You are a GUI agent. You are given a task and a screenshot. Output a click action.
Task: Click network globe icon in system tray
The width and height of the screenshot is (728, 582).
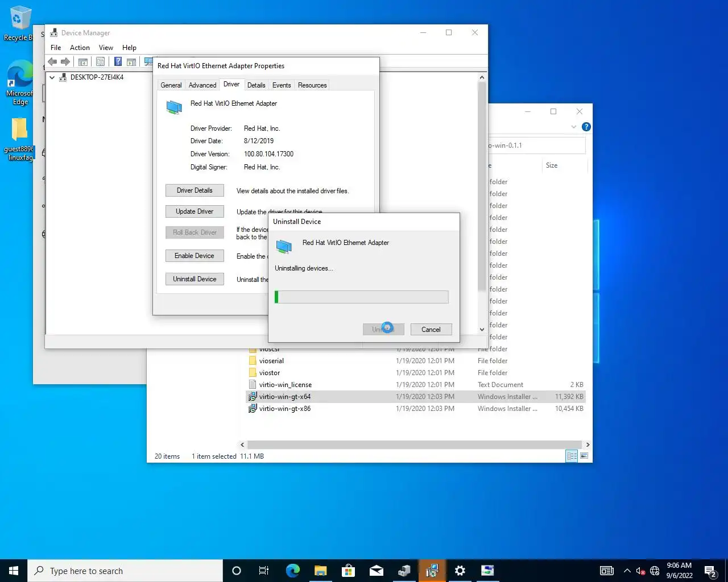(x=655, y=571)
